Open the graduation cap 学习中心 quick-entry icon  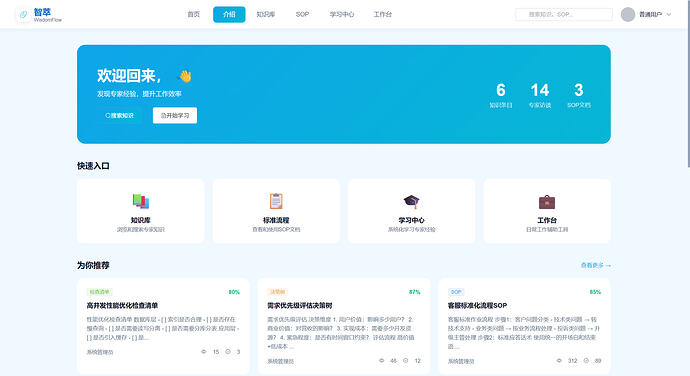tap(411, 202)
